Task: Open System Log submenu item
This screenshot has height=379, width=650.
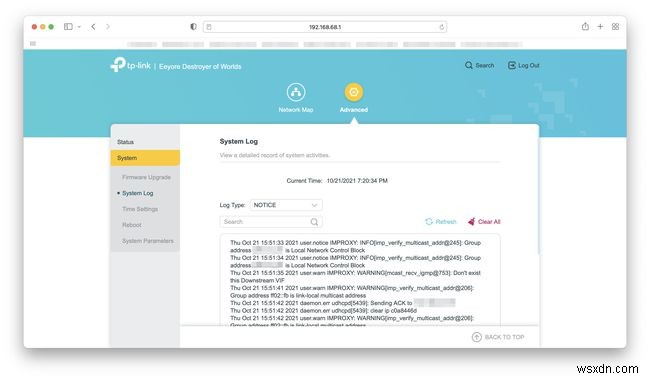Action: click(138, 193)
